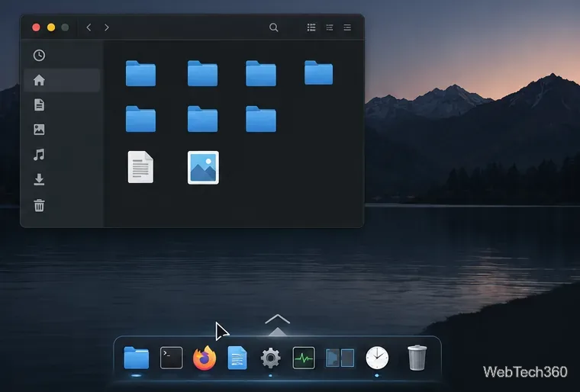The width and height of the screenshot is (580, 392).
Task: Open the Recent section in the sidebar
Action: [39, 55]
